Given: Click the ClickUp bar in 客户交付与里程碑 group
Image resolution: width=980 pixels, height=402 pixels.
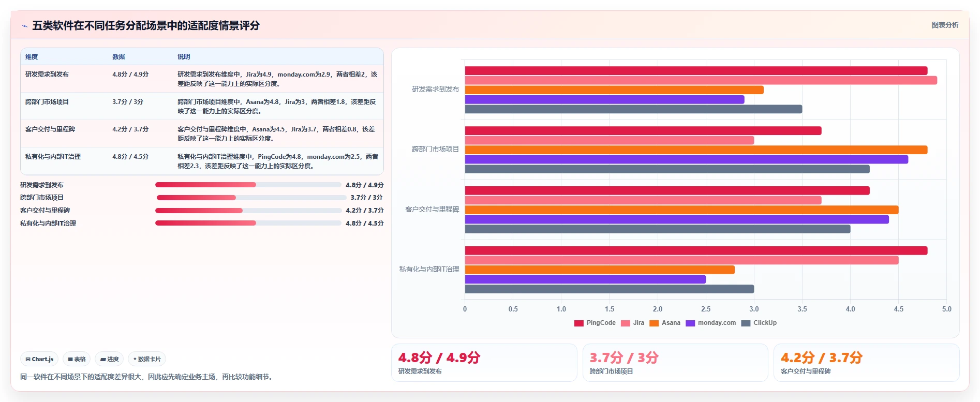Looking at the screenshot, I should pyautogui.click(x=657, y=229).
